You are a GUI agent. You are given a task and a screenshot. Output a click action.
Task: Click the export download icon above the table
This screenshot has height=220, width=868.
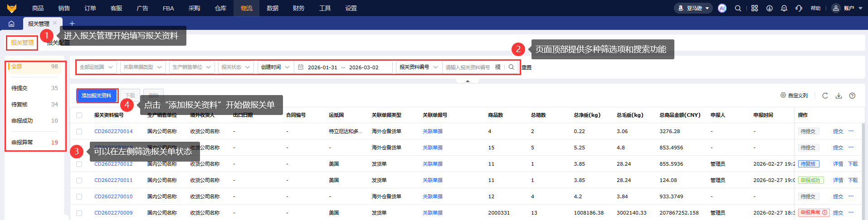(x=839, y=96)
